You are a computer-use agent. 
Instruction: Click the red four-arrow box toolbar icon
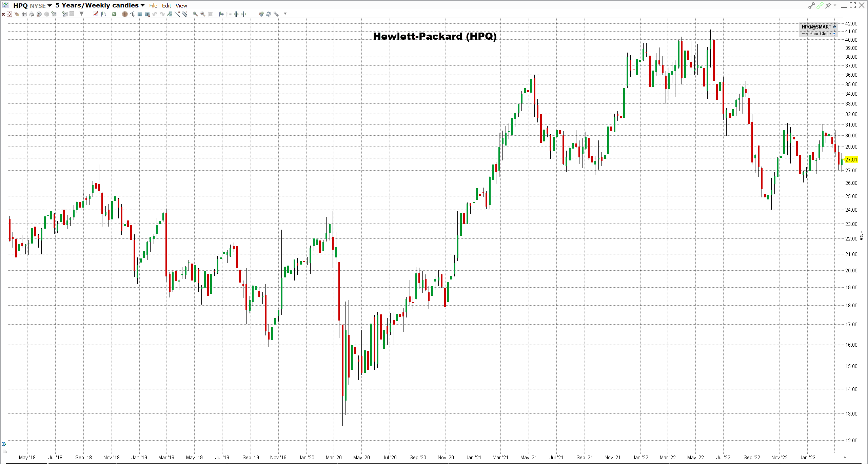[9, 14]
